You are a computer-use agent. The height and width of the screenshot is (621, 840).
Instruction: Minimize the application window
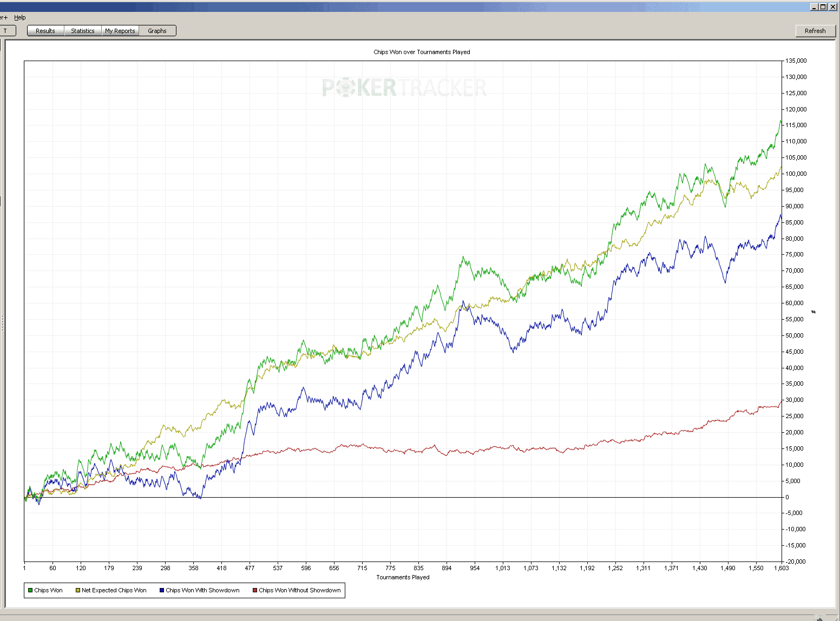tap(814, 6)
